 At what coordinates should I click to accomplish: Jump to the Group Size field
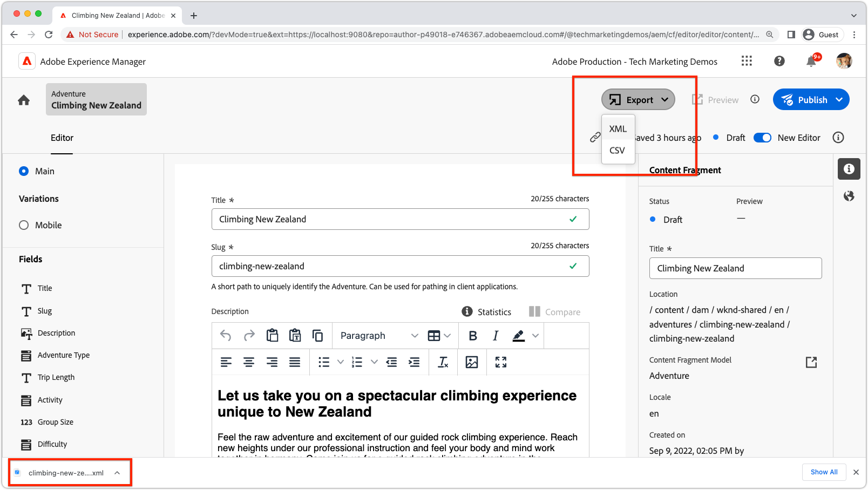[x=55, y=422]
